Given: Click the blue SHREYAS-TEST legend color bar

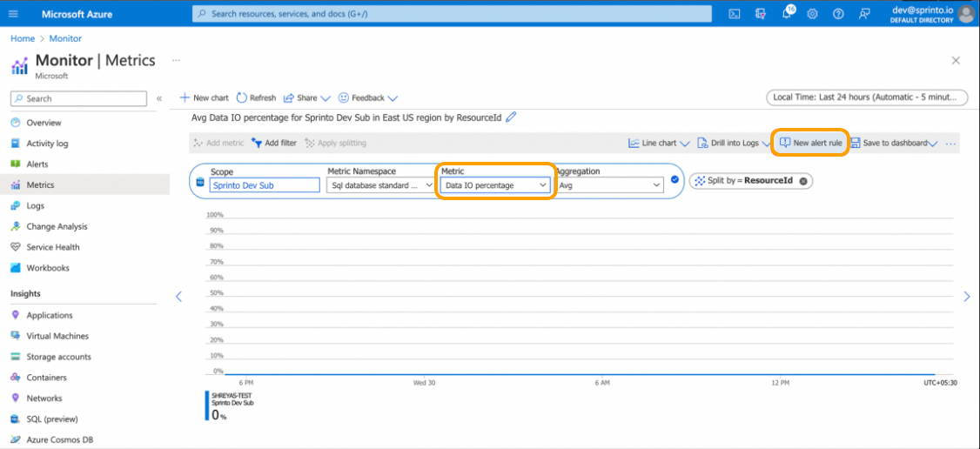Looking at the screenshot, I should 207,405.
